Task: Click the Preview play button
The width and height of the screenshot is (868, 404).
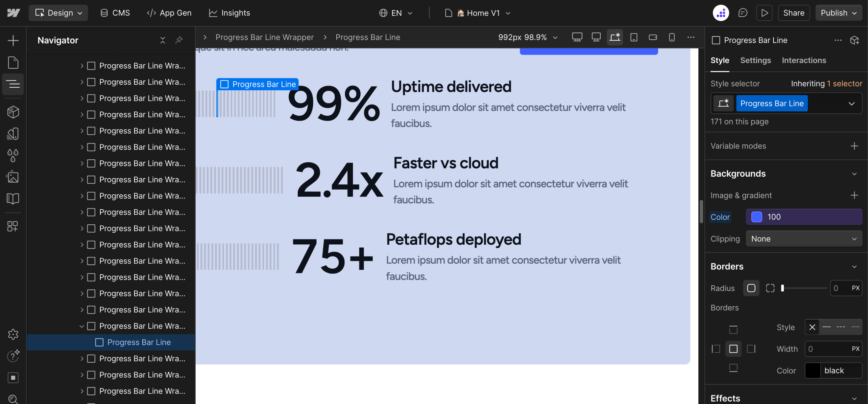Action: coord(764,13)
